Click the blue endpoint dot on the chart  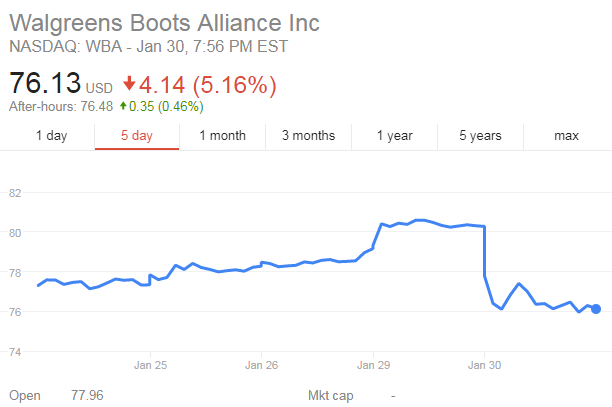[596, 309]
